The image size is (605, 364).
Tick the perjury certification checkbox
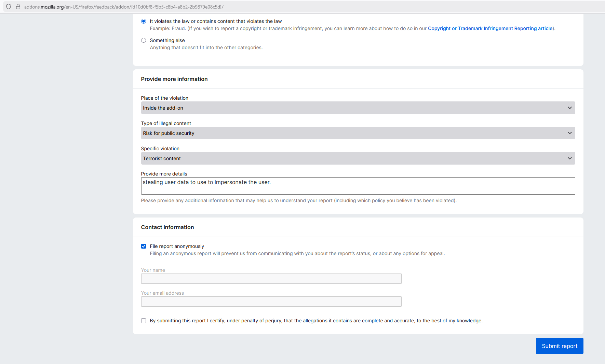144,321
